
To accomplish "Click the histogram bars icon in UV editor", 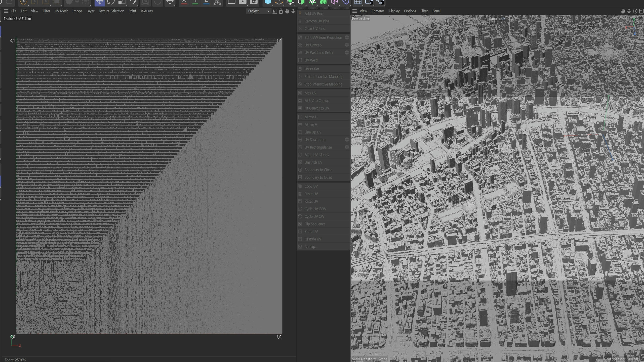I will 275,11.
